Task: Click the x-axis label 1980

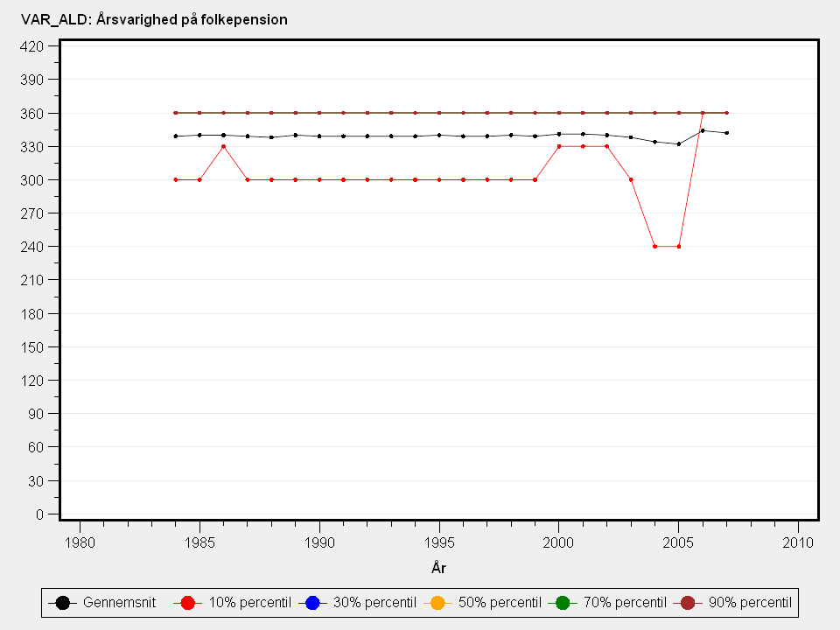Action: 80,542
